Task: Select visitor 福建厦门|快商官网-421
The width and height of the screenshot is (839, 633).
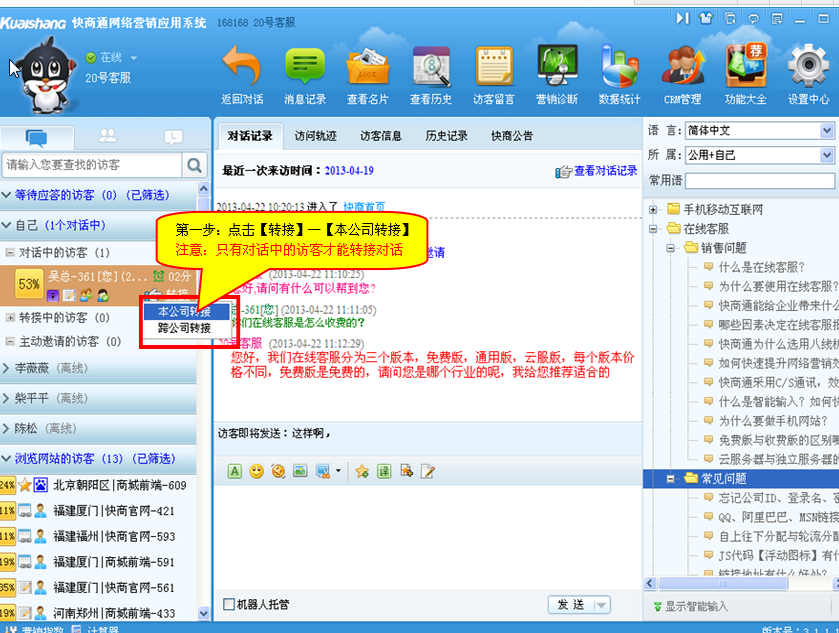Action: click(x=114, y=511)
